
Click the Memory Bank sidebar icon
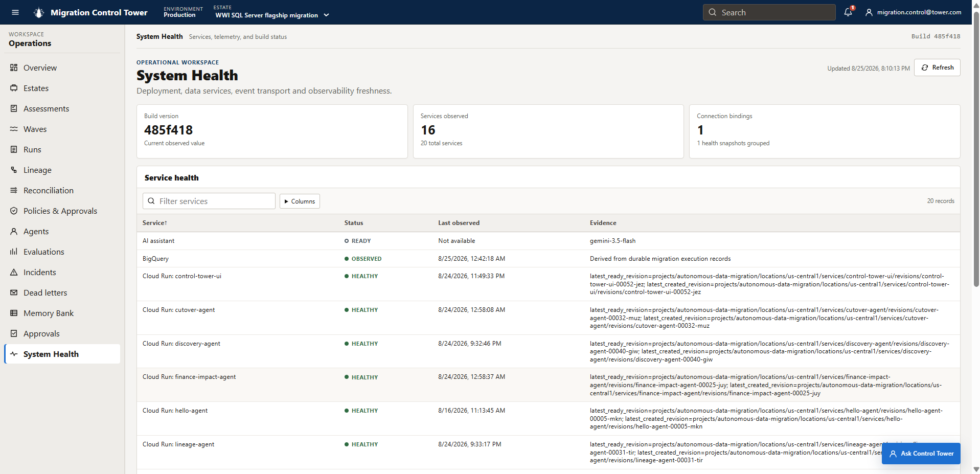[14, 313]
